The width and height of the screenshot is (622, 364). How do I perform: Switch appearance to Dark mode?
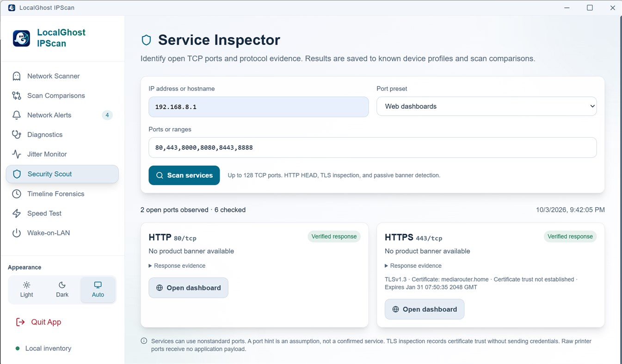point(62,290)
